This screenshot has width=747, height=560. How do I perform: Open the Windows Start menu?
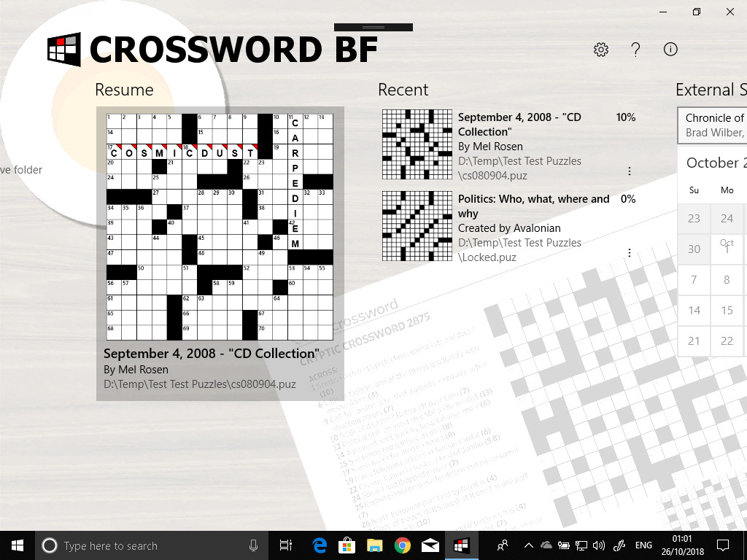point(18,545)
